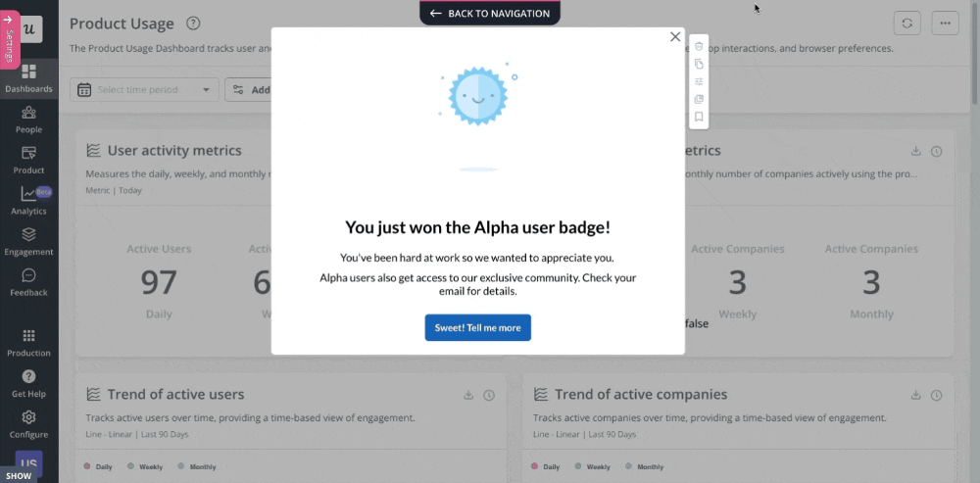Screen dimensions: 980x483
Task: Toggle Monthly legend in active companies trend
Action: (x=643, y=466)
